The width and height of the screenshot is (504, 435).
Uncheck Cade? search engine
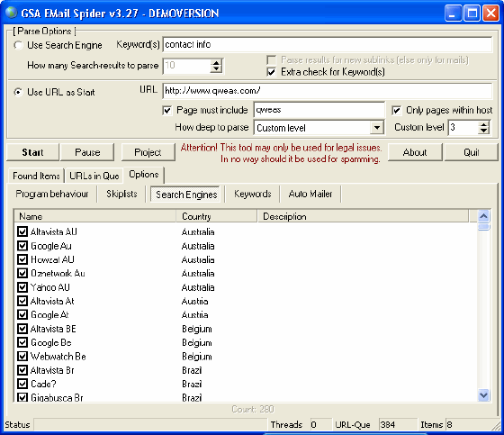[x=22, y=384]
